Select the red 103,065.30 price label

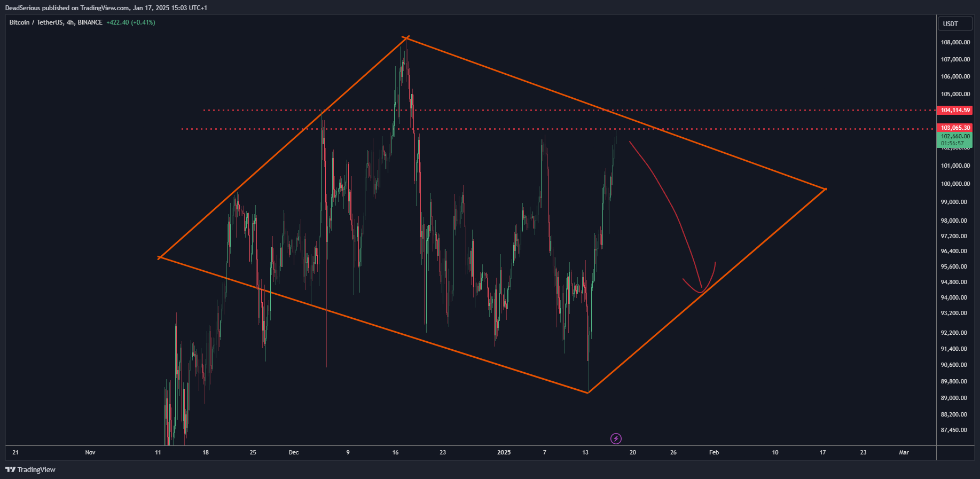pyautogui.click(x=955, y=128)
